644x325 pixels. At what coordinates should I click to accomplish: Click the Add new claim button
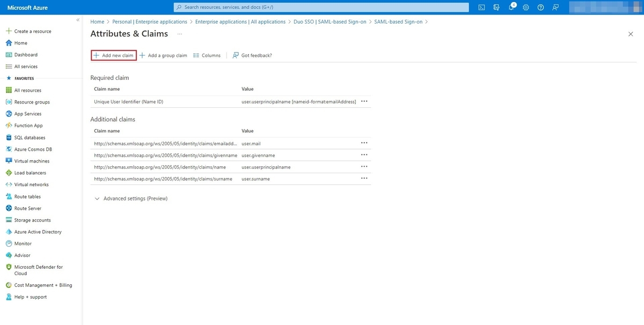tap(113, 55)
